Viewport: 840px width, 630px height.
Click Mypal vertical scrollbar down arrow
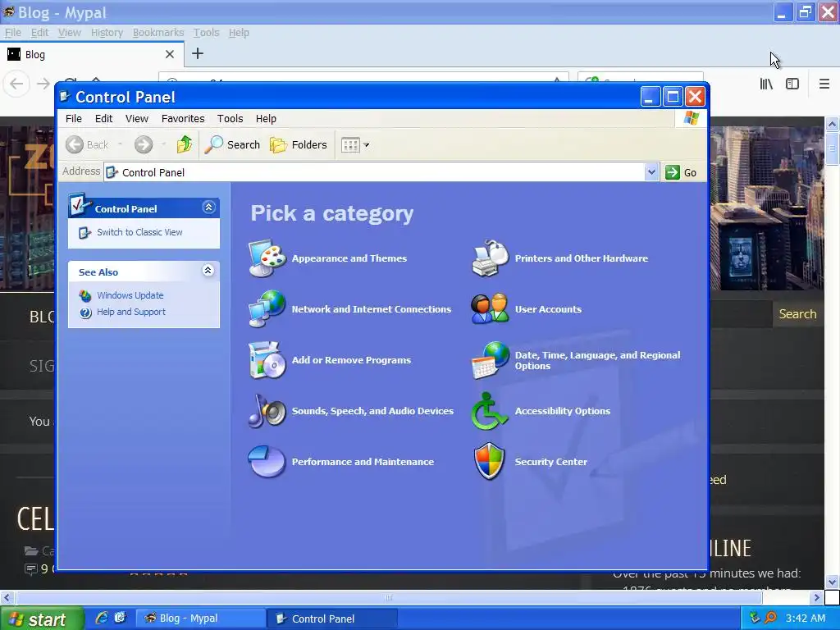(832, 582)
